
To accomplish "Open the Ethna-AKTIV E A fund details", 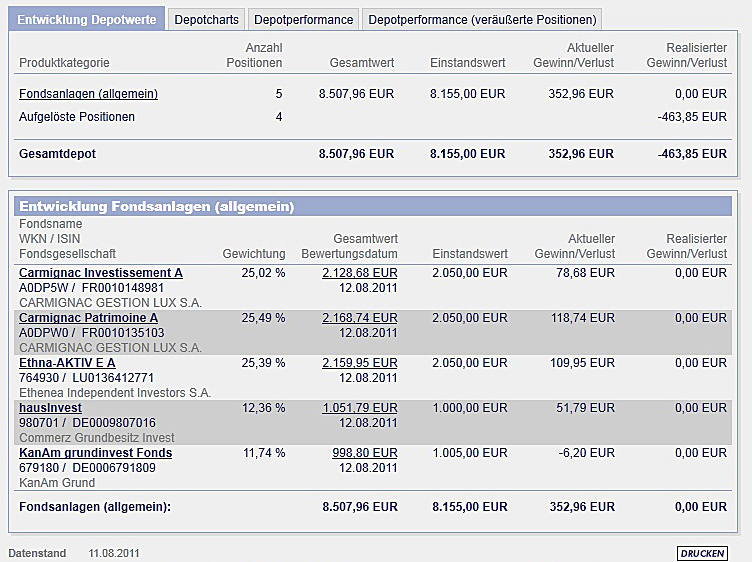I will [67, 363].
